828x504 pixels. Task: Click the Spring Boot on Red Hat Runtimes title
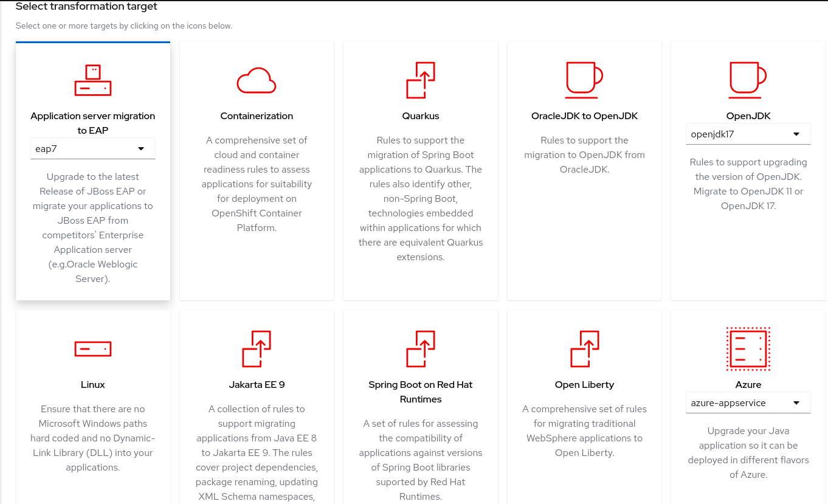click(421, 392)
